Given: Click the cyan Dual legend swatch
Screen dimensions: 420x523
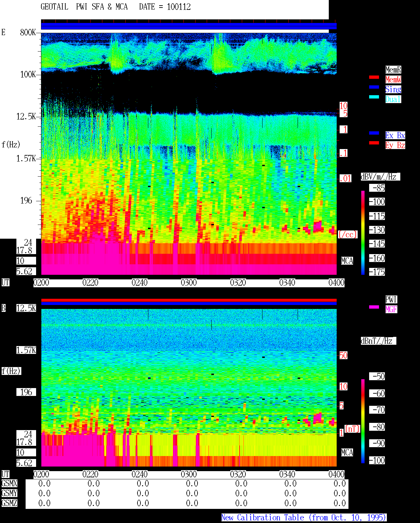Looking at the screenshot, I should click(374, 97).
